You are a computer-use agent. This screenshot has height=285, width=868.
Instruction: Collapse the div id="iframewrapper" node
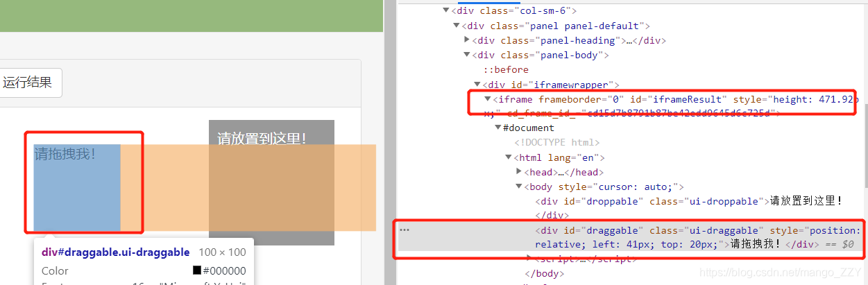point(477,84)
